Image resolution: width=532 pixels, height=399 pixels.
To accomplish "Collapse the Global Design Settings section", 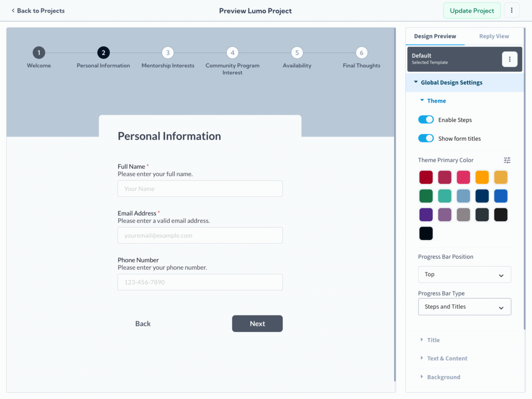I will pos(464,83).
